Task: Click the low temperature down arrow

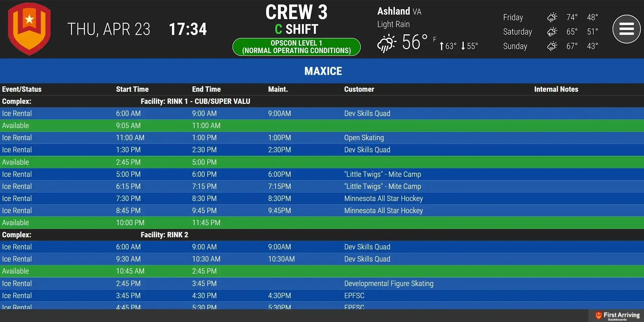Action: (x=463, y=46)
